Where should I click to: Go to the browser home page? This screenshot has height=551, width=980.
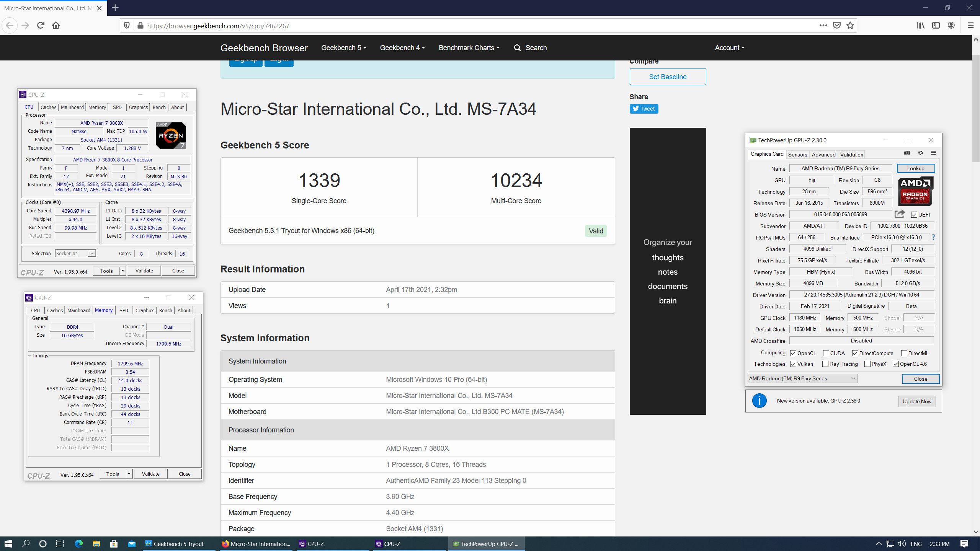[x=56, y=26]
